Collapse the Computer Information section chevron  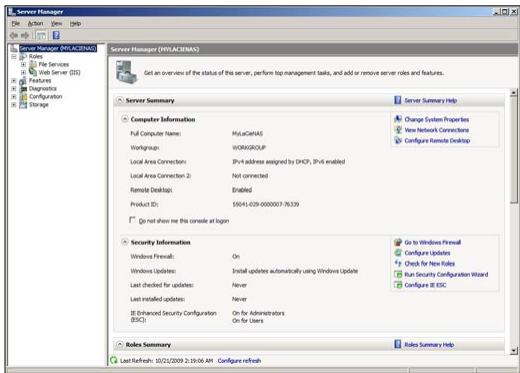(x=125, y=119)
